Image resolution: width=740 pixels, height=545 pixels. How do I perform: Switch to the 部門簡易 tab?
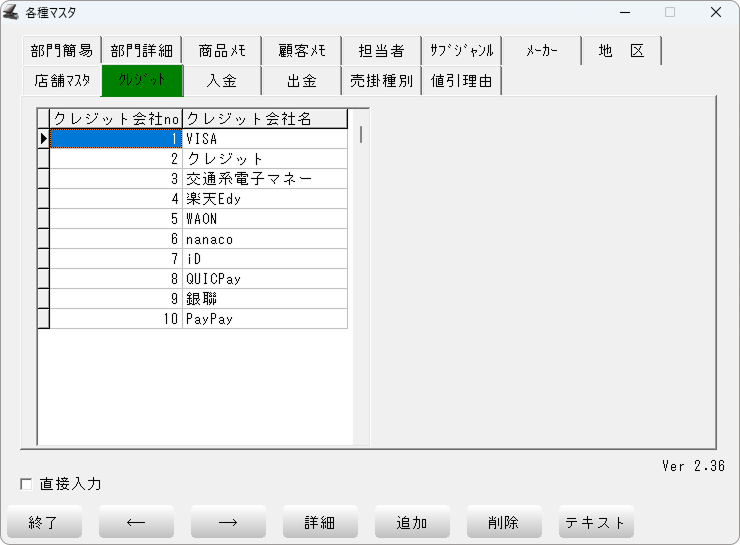(x=62, y=51)
